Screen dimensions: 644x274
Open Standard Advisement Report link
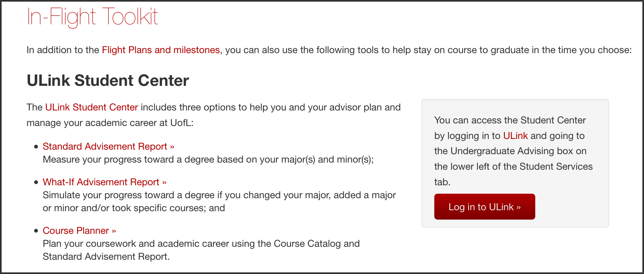click(x=108, y=146)
